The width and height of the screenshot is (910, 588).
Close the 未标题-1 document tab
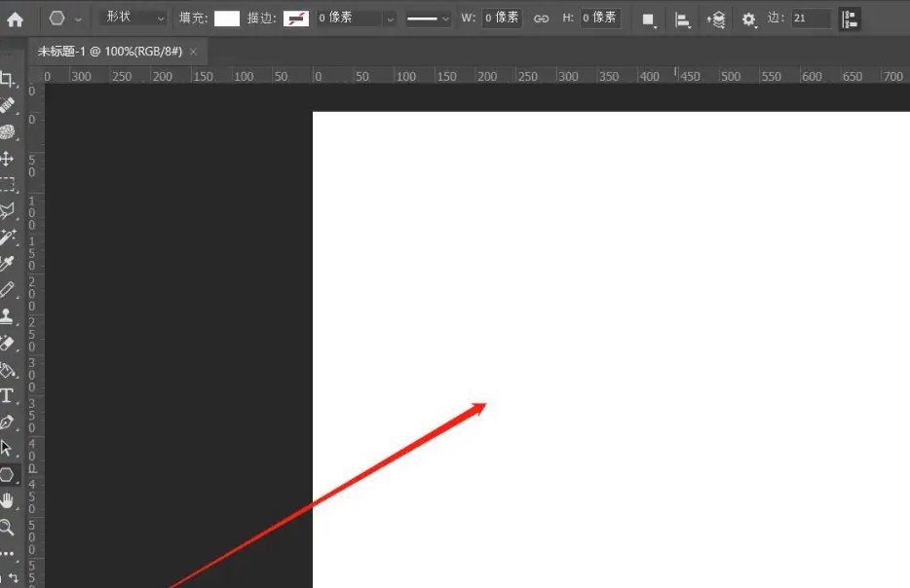(193, 51)
